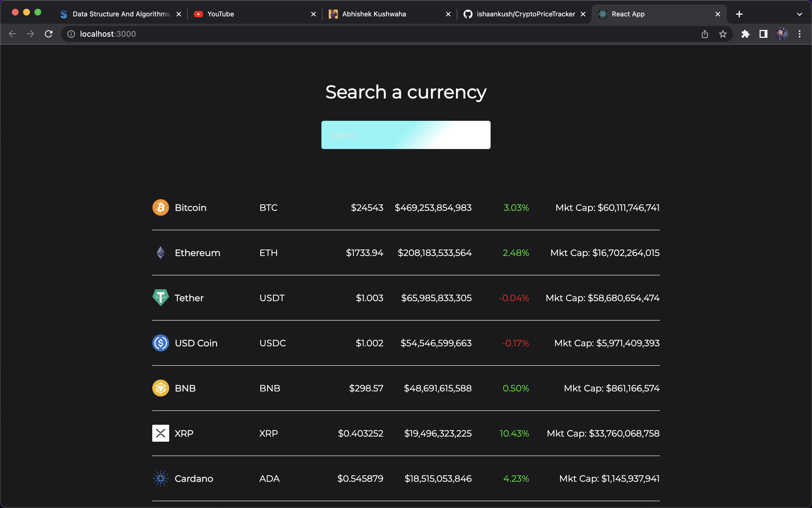The width and height of the screenshot is (812, 508).
Task: Expand the tab search chevron
Action: point(799,14)
